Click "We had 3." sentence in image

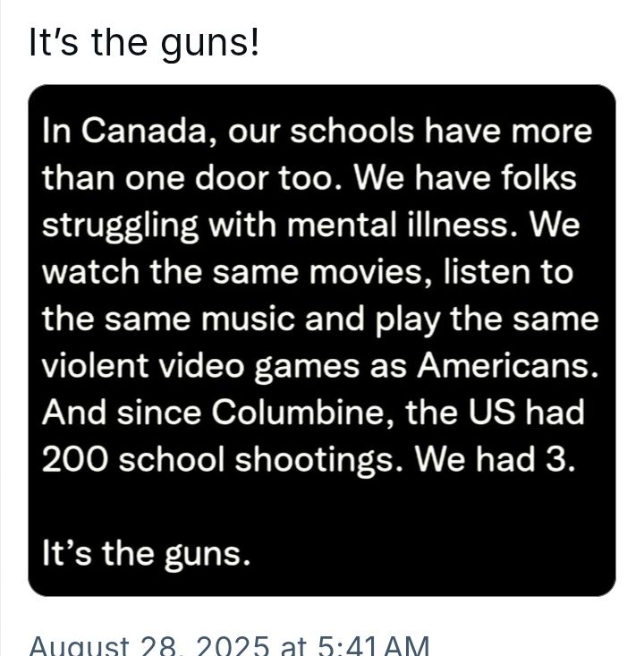495,459
